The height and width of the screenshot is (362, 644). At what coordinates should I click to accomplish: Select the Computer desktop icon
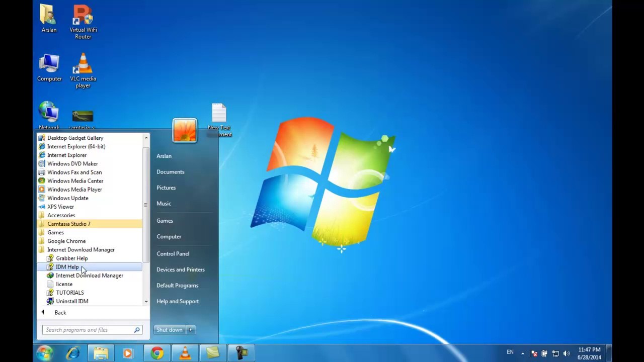pos(49,68)
